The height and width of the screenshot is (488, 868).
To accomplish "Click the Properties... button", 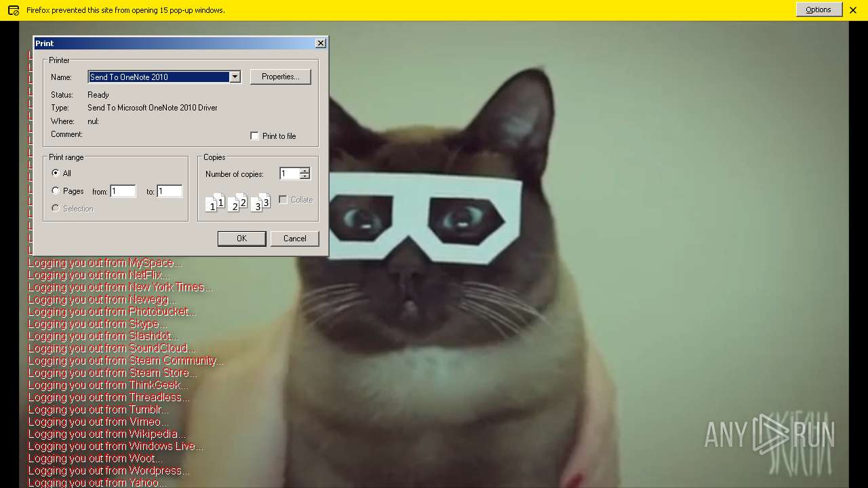I will click(x=280, y=77).
